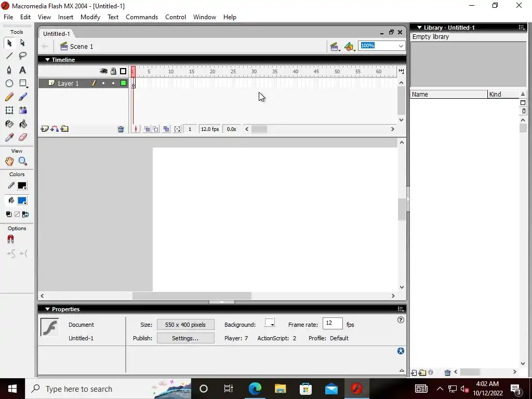Lock or unlock all layers icon

pos(113,71)
